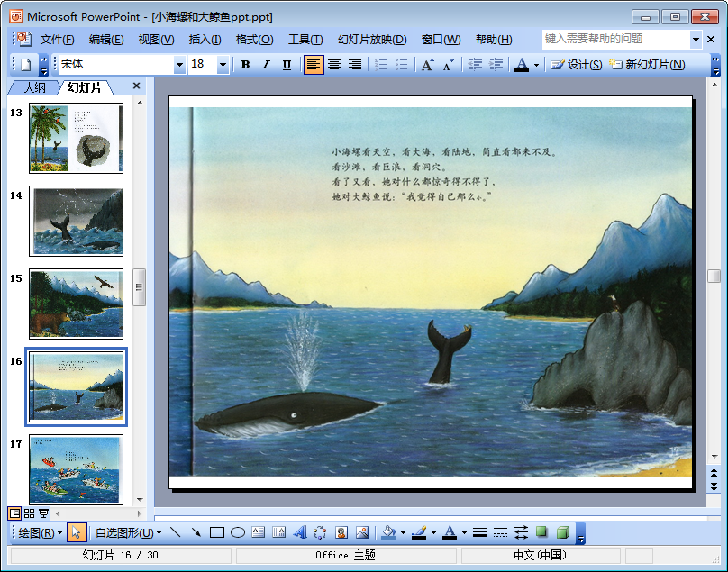The width and height of the screenshot is (728, 572).
Task: Open the 绘图(R) drawing menu
Action: point(40,532)
